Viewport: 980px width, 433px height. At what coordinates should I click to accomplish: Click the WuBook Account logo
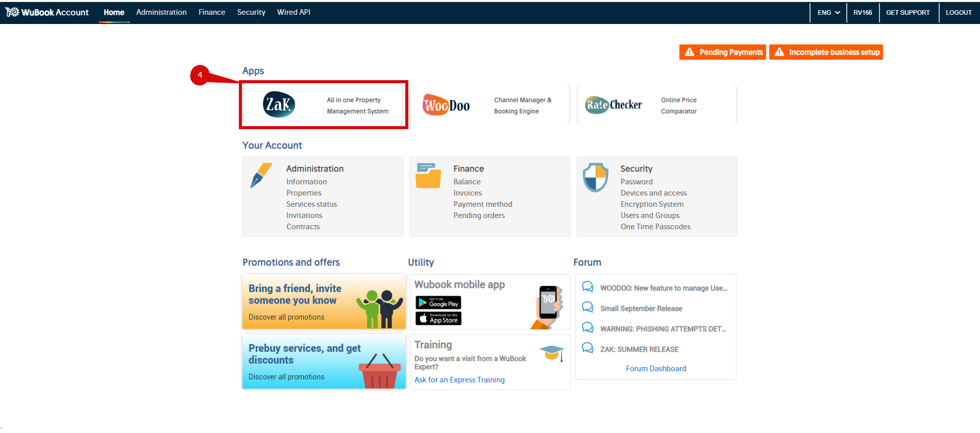47,12
